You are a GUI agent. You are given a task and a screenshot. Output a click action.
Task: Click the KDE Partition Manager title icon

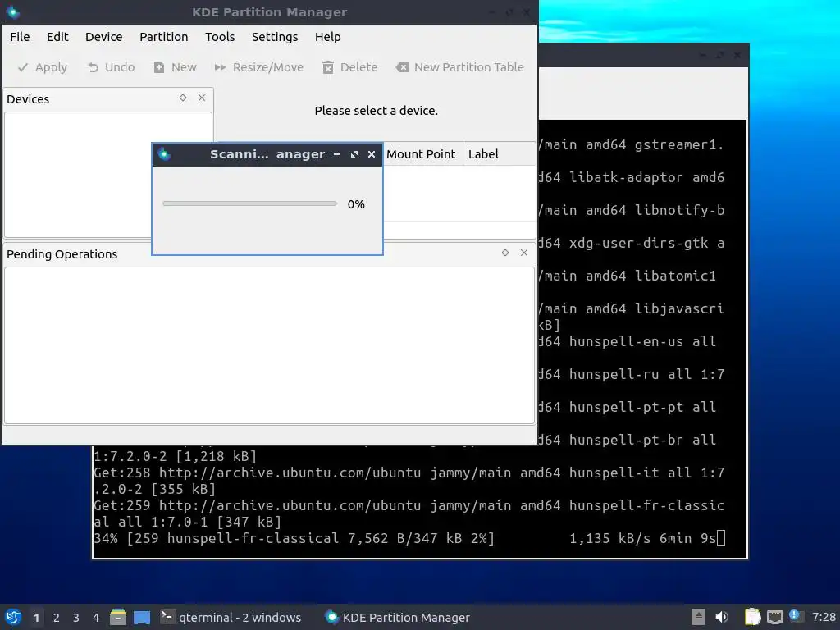pos(12,11)
